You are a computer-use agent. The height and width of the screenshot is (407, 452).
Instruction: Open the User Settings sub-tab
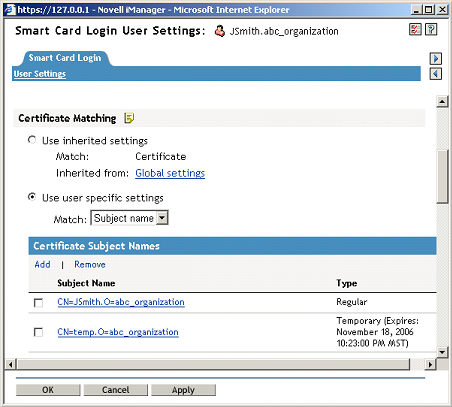(40, 74)
